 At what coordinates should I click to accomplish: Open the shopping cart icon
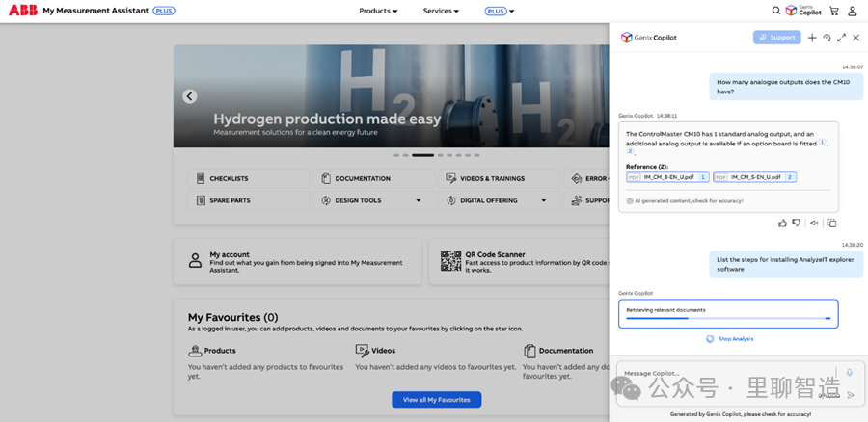click(x=833, y=11)
